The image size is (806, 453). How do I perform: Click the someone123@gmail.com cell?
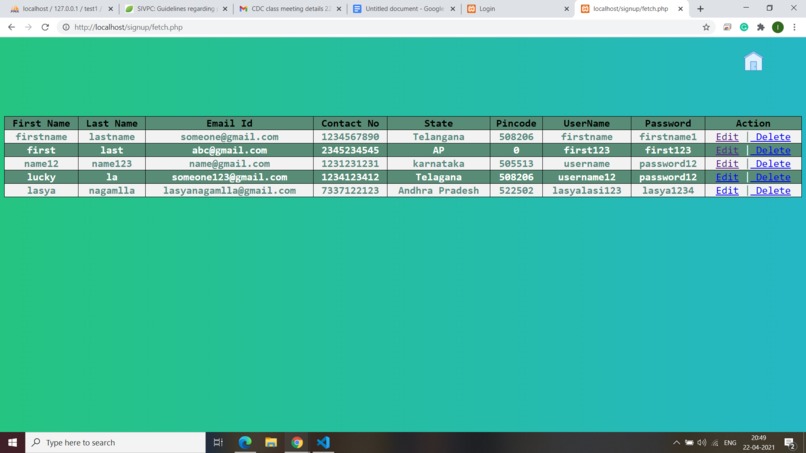229,177
